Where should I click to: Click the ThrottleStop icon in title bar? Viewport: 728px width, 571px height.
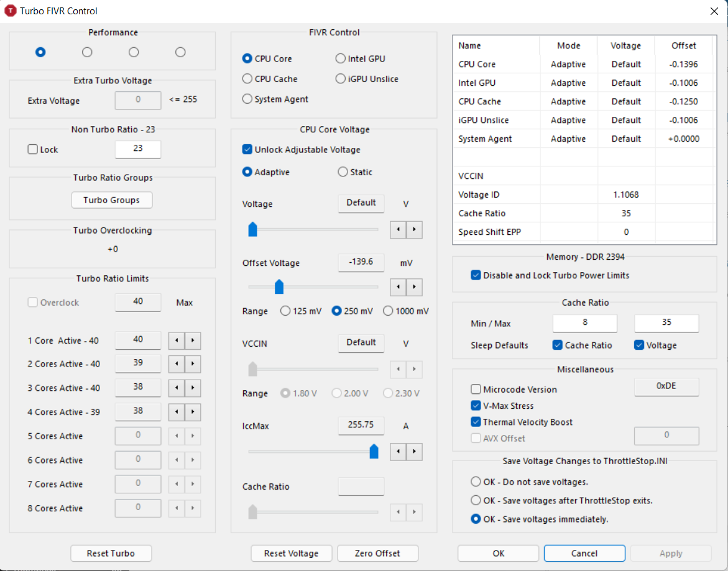(10, 11)
